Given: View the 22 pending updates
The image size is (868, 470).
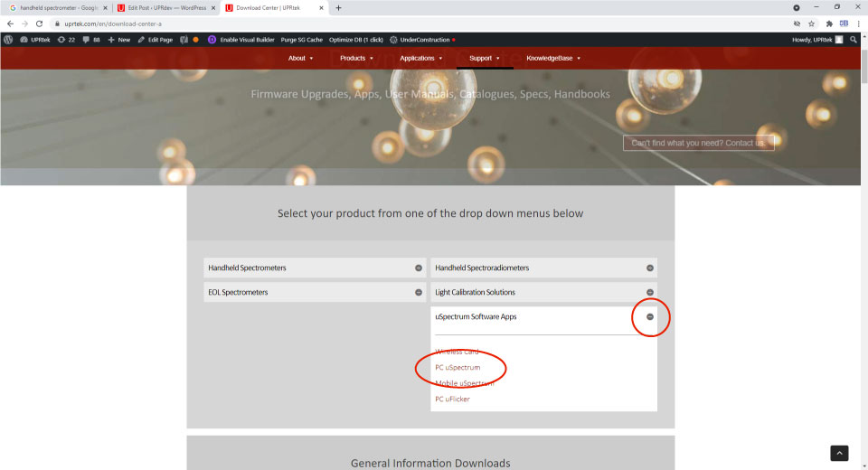Looking at the screenshot, I should pyautogui.click(x=66, y=40).
